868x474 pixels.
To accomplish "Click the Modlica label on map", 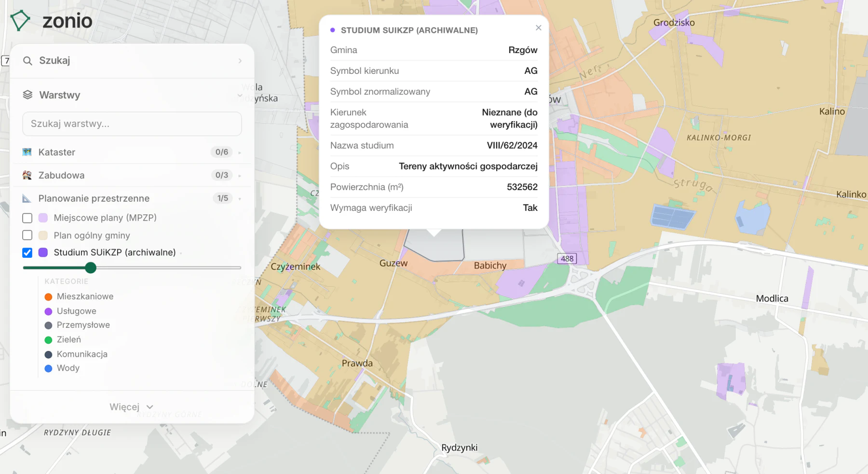I will click(x=772, y=298).
